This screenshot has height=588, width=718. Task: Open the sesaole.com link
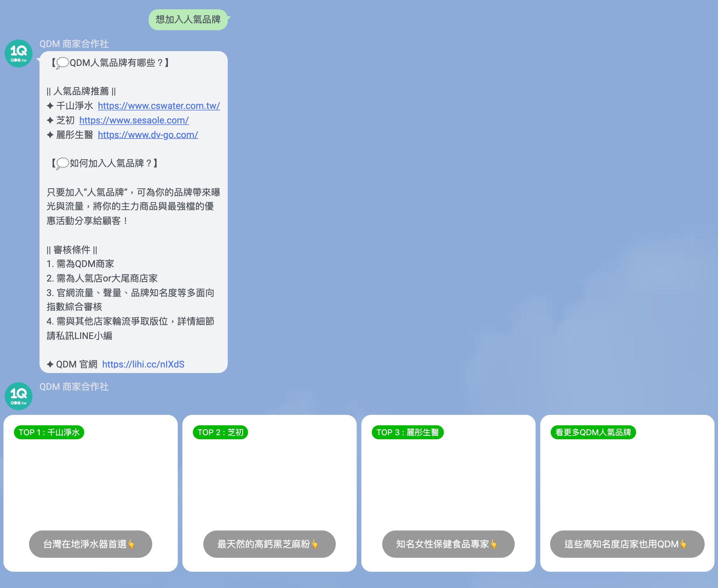[x=134, y=120]
